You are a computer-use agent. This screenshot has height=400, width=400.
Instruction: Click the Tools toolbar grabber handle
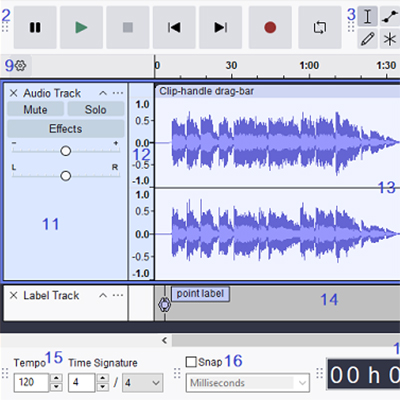(351, 27)
